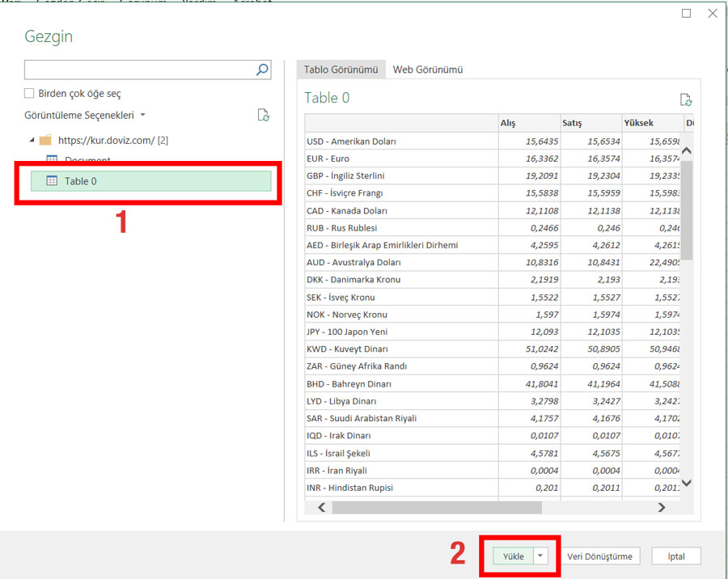The height and width of the screenshot is (579, 728).
Task: Click the horizontal scroll left arrow
Action: [322, 508]
